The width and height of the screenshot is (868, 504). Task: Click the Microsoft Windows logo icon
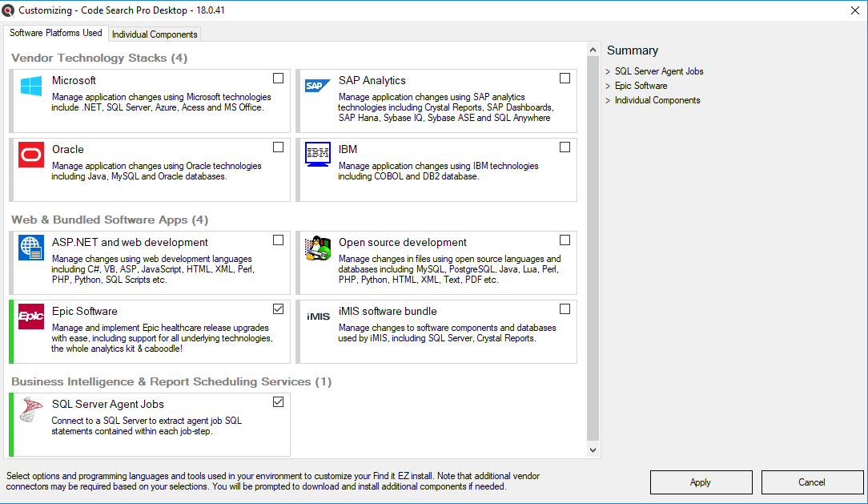31,87
